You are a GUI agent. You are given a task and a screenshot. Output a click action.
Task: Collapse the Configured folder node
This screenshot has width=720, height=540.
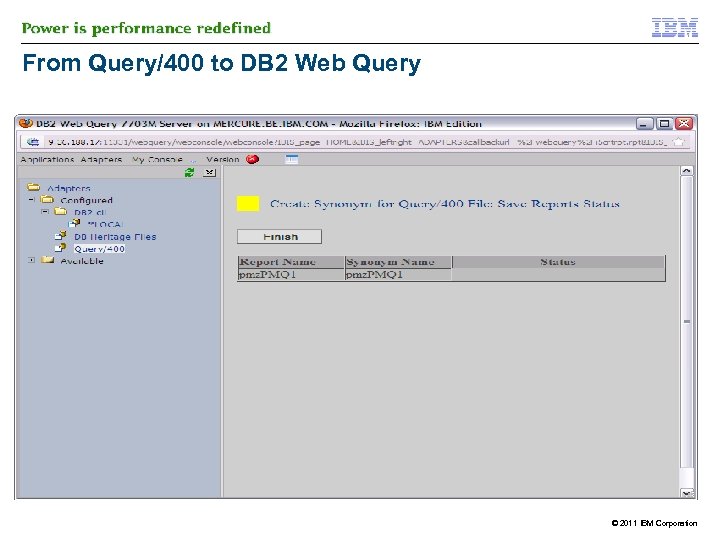point(31,200)
